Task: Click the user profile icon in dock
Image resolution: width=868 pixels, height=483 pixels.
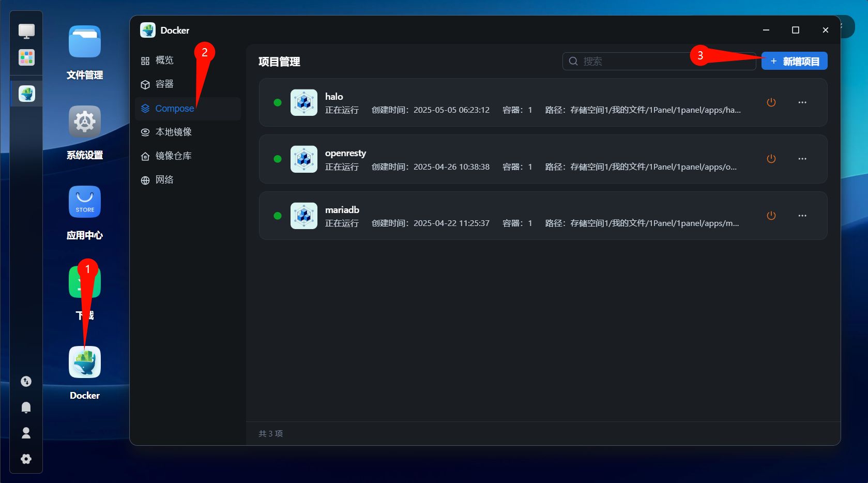Action: pyautogui.click(x=26, y=433)
